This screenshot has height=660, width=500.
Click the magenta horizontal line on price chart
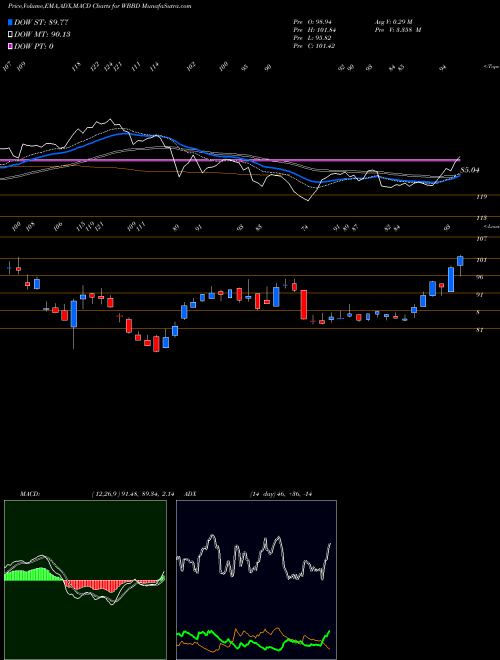(x=229, y=160)
